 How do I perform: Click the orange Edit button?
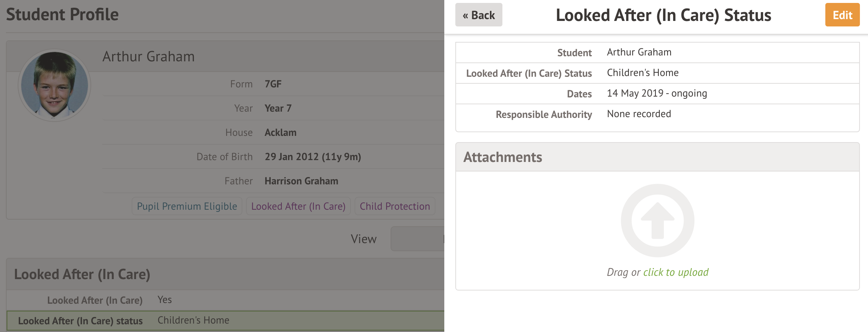tap(842, 15)
